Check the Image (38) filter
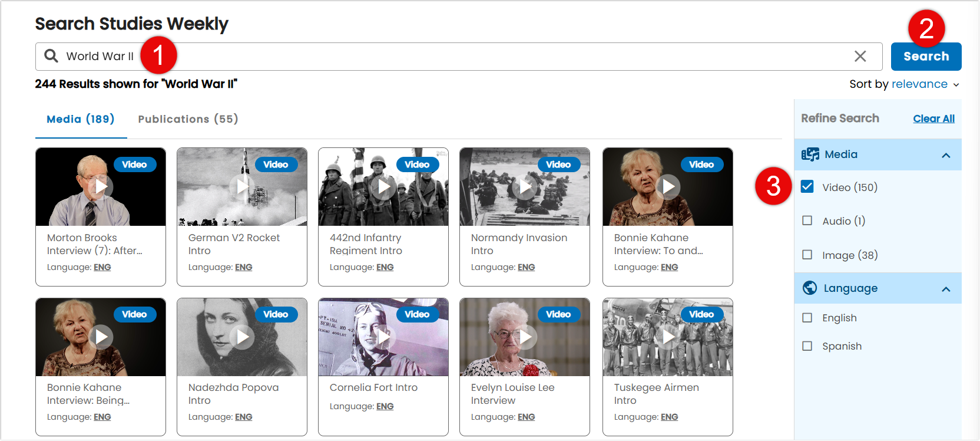Viewport: 980px width, 441px height. point(807,255)
